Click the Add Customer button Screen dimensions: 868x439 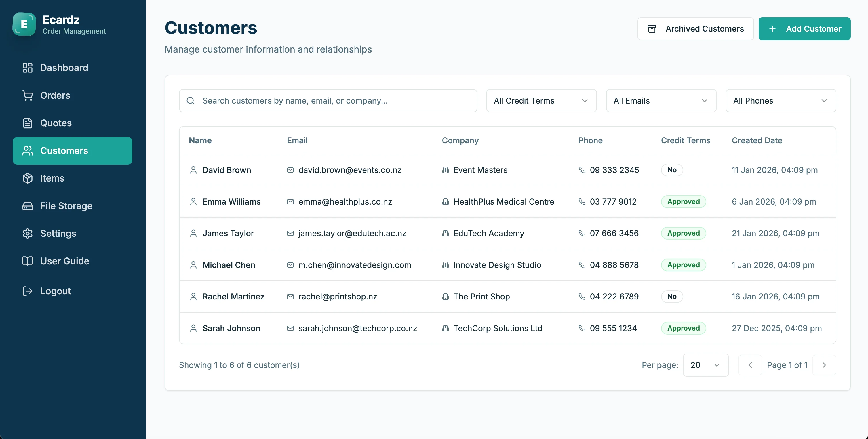804,29
